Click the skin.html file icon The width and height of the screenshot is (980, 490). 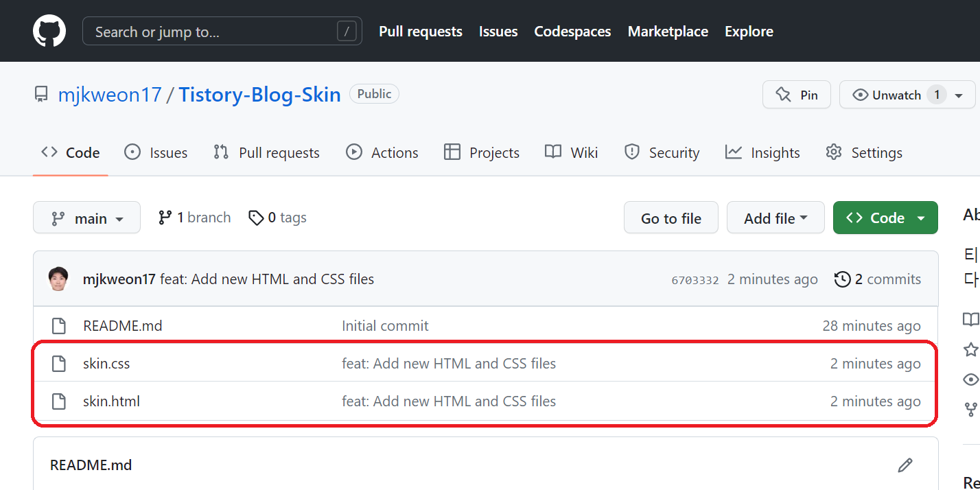click(59, 401)
